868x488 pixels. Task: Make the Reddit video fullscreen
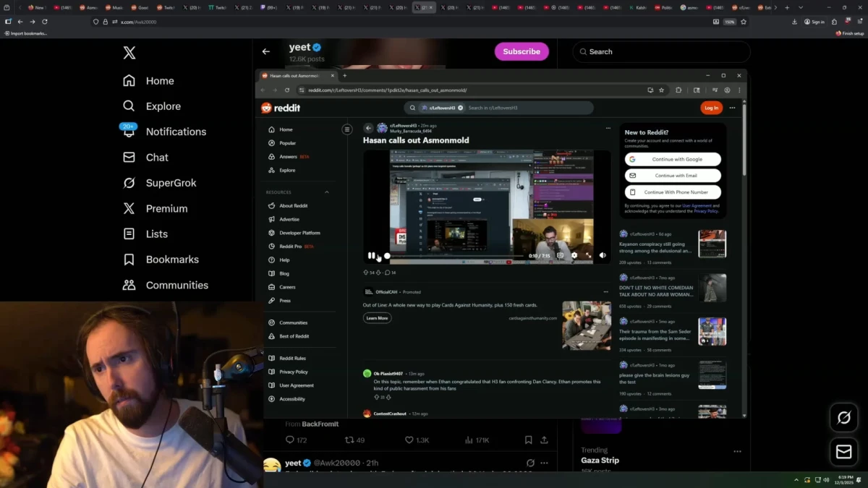589,254
